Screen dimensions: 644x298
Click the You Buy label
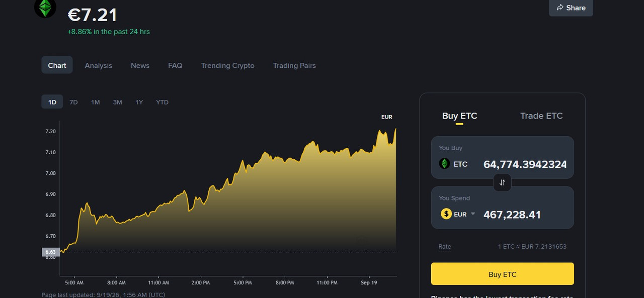point(450,148)
